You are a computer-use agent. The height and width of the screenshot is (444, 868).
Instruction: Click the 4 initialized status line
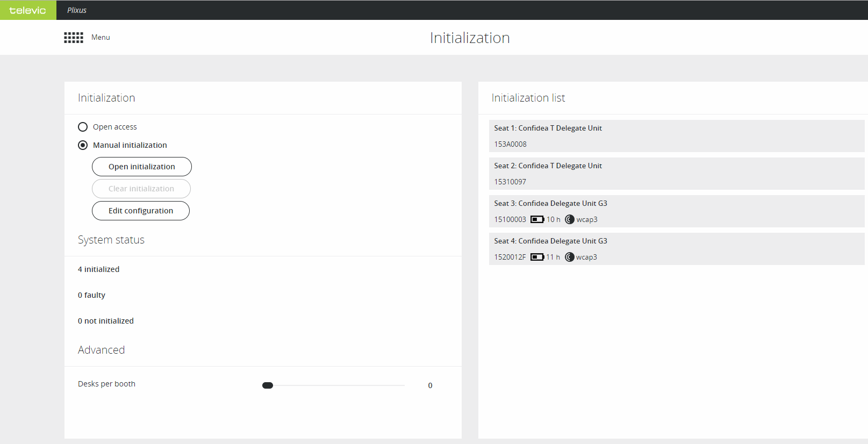coord(99,269)
